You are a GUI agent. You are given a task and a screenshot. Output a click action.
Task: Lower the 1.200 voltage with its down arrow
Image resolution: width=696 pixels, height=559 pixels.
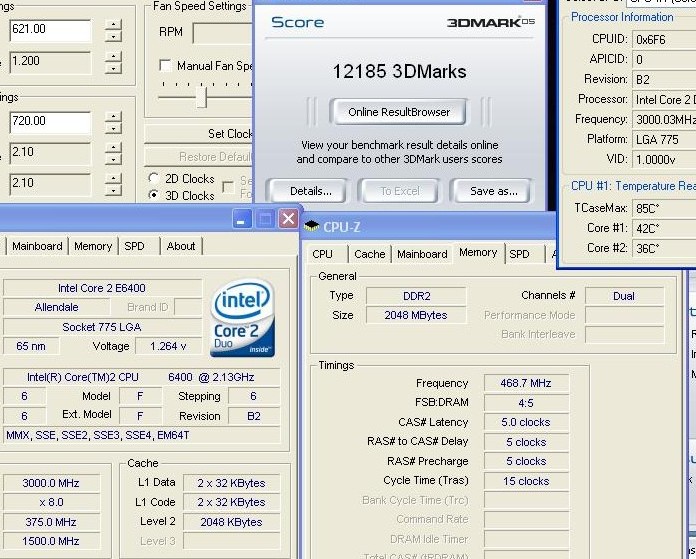(114, 68)
